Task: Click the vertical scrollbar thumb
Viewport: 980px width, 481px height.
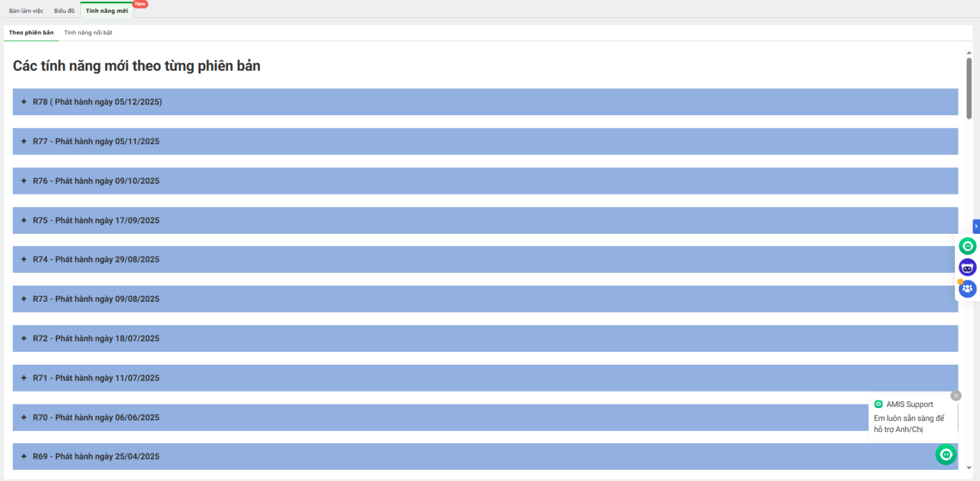Action: [x=969, y=88]
